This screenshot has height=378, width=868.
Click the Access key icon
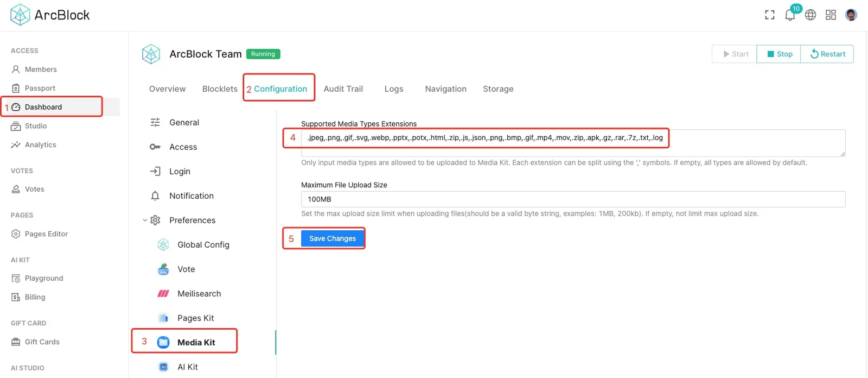155,147
